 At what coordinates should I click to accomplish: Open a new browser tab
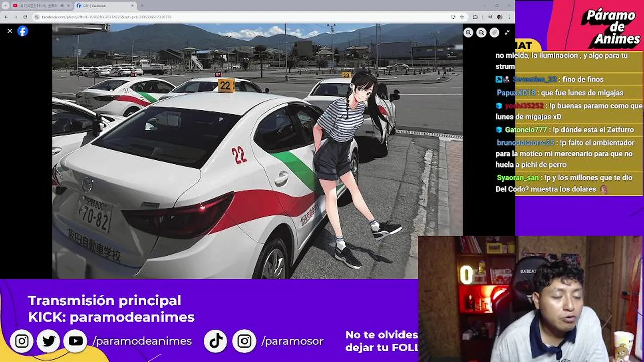pyautogui.click(x=142, y=6)
